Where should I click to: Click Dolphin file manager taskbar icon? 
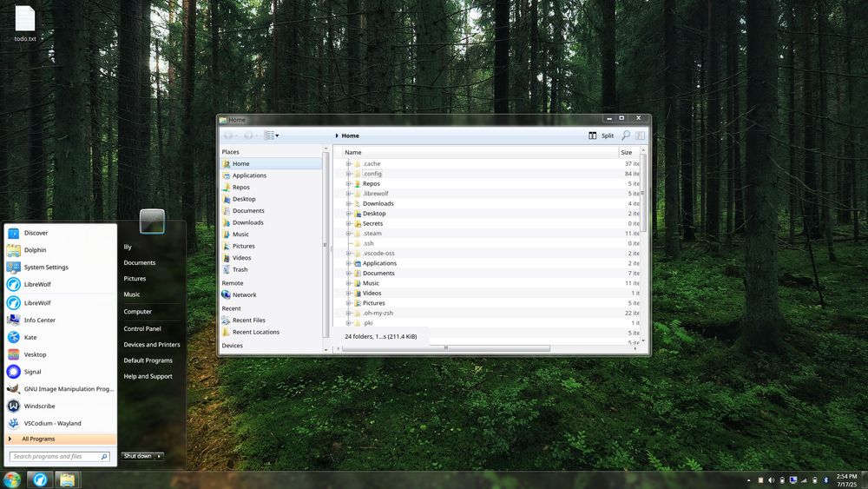(68, 479)
